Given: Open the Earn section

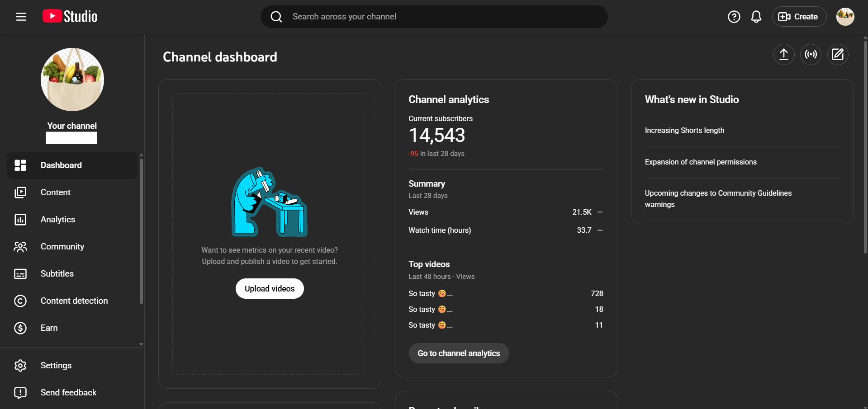Looking at the screenshot, I should point(49,328).
